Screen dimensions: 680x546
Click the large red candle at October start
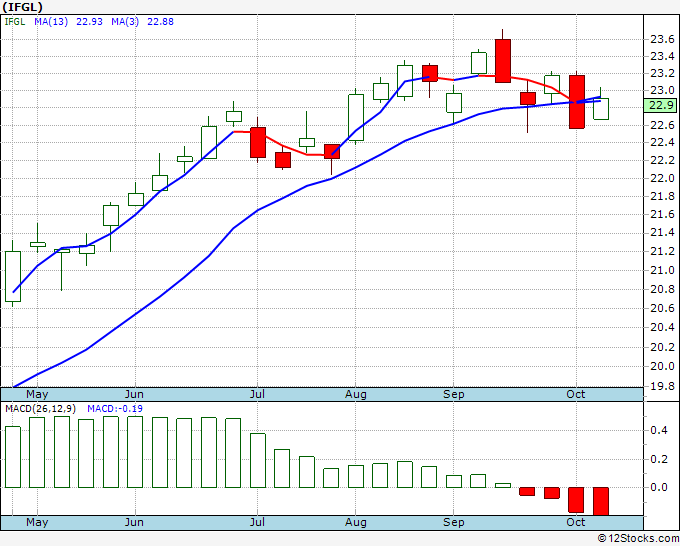pos(577,102)
